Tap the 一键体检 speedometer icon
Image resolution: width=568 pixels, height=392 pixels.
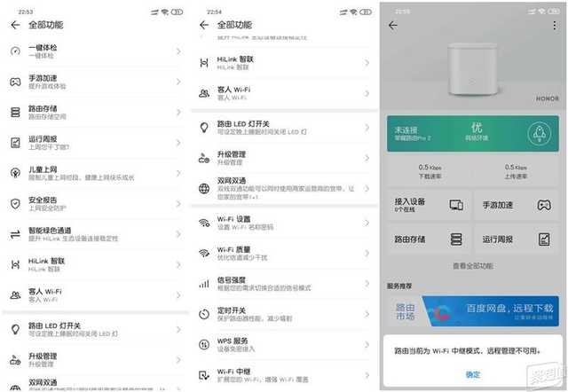15,51
